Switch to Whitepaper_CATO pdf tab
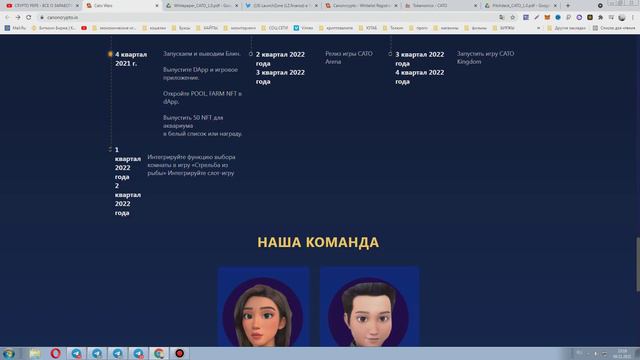640x360 pixels. click(202, 6)
